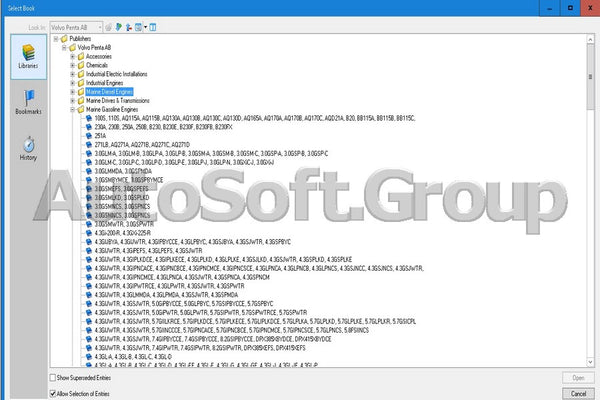Click book icon of the 3.0GLM-C row
The width and height of the screenshot is (600, 400).
tap(89, 162)
